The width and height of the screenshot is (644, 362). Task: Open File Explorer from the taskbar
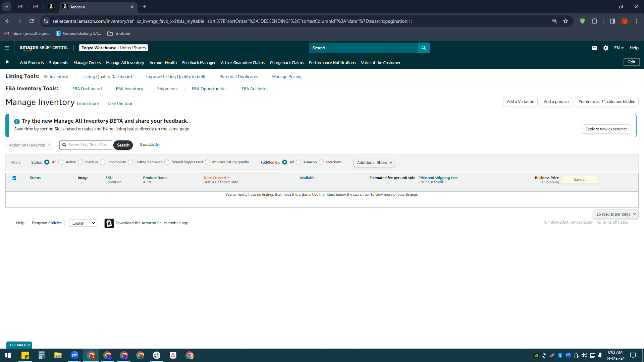click(x=58, y=355)
